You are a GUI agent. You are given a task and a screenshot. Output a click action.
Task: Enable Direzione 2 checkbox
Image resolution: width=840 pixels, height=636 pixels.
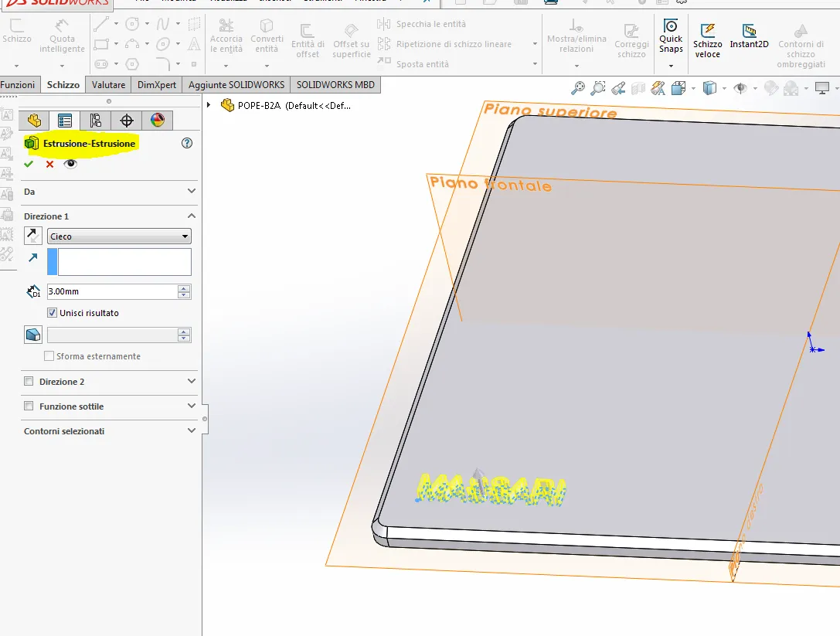click(29, 381)
